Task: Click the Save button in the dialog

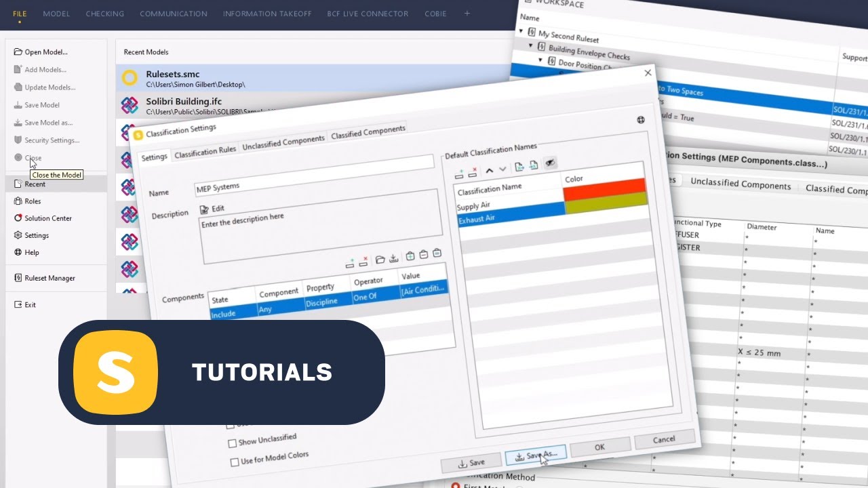Action: [472, 463]
